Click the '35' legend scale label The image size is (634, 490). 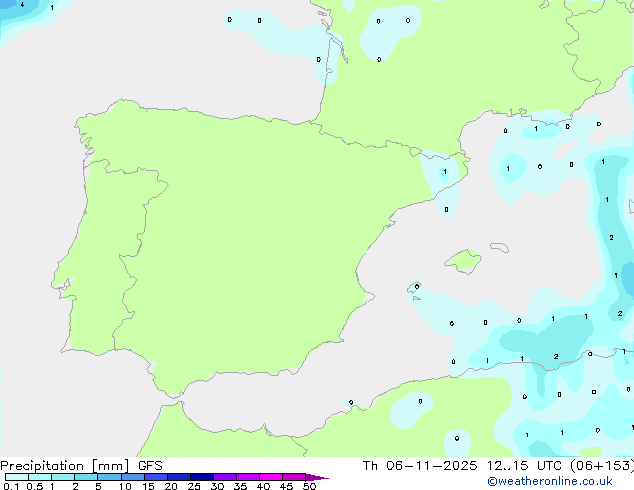tap(240, 486)
